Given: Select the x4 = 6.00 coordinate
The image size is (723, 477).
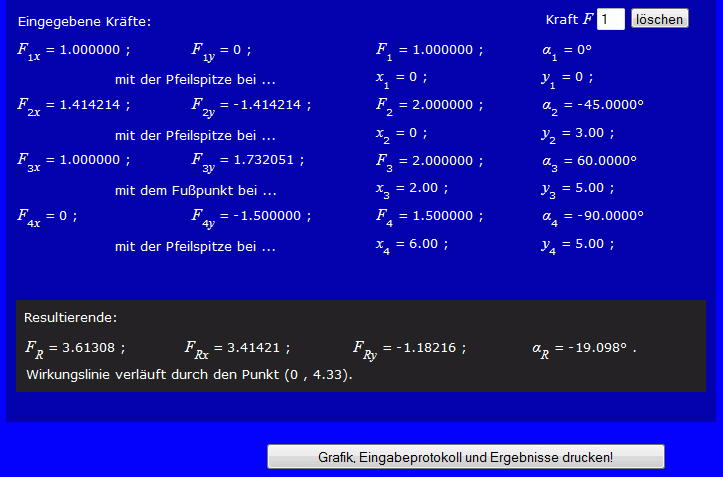Looking at the screenshot, I should click(406, 245).
